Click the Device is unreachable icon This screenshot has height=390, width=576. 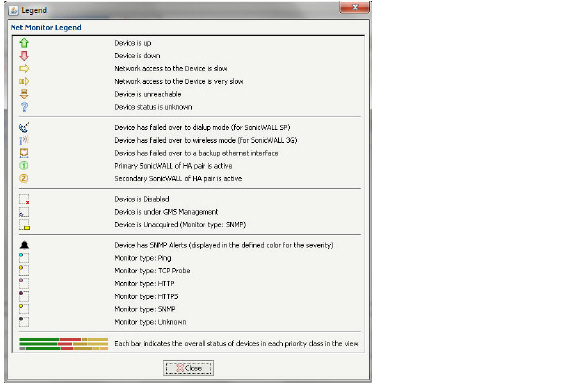[x=24, y=94]
